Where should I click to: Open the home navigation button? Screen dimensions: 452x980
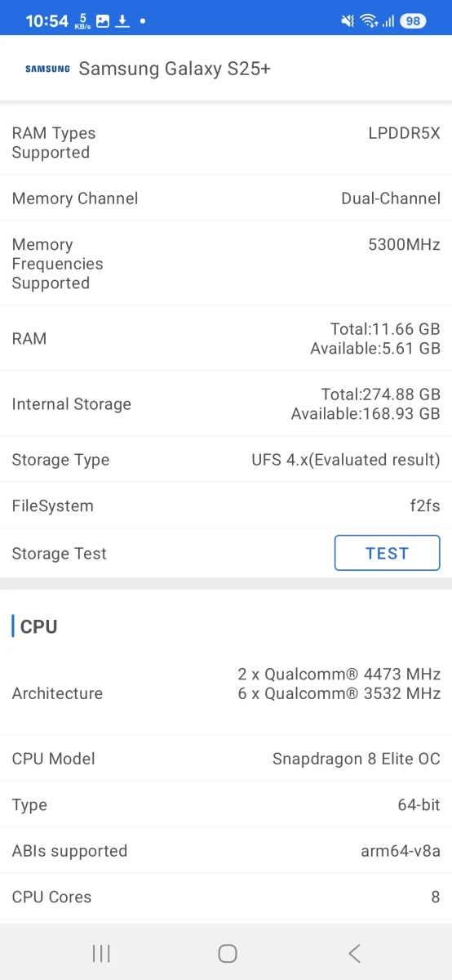tap(228, 953)
